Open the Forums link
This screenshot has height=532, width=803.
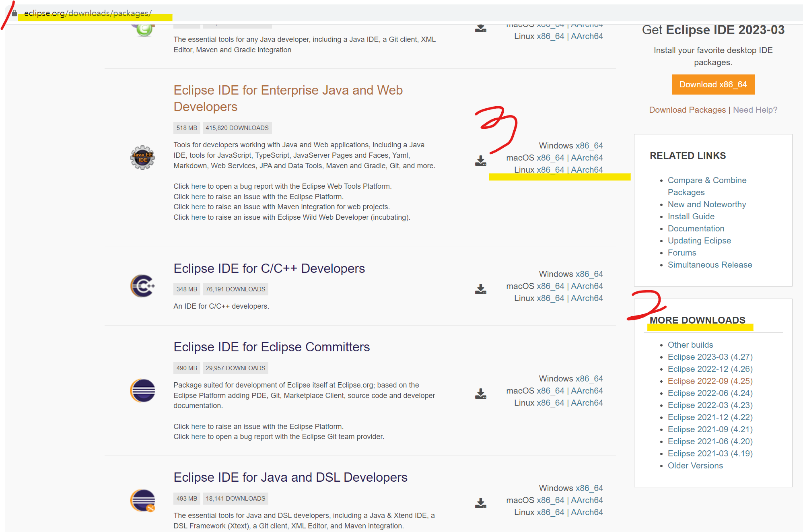[x=682, y=253]
